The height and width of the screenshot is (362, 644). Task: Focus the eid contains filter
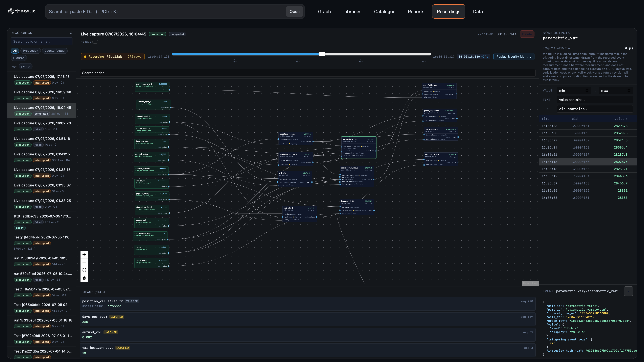pyautogui.click(x=595, y=109)
